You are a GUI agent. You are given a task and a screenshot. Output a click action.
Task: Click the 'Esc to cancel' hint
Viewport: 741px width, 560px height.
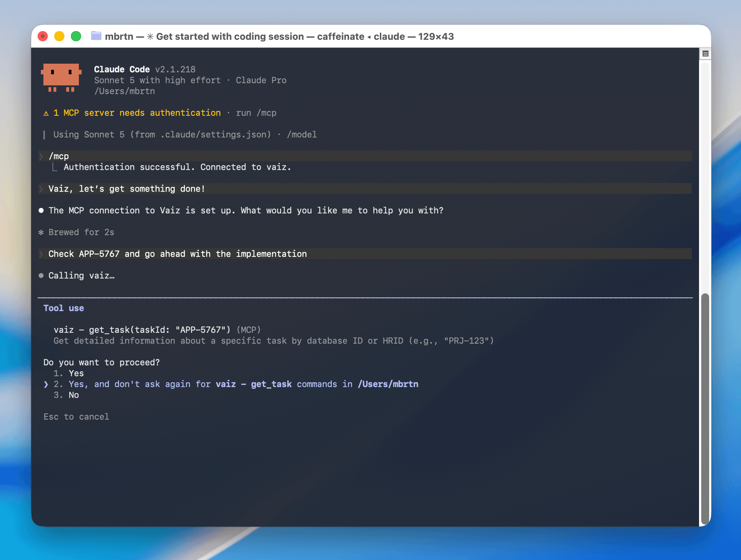(76, 417)
